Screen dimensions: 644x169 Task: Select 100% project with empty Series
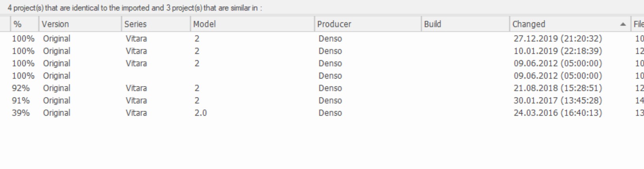tap(57, 76)
